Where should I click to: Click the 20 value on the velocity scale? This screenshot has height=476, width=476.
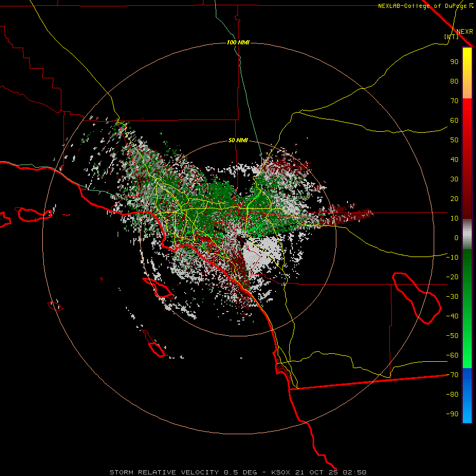pos(454,199)
